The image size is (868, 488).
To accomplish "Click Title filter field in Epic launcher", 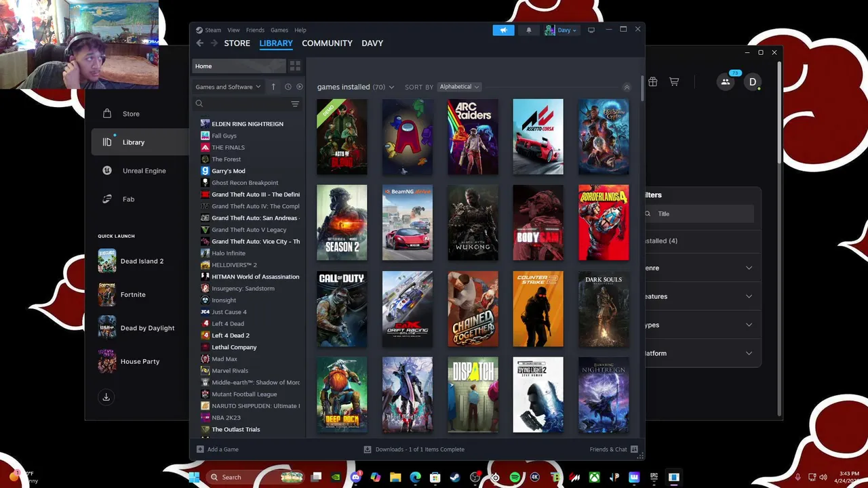I will [x=699, y=213].
